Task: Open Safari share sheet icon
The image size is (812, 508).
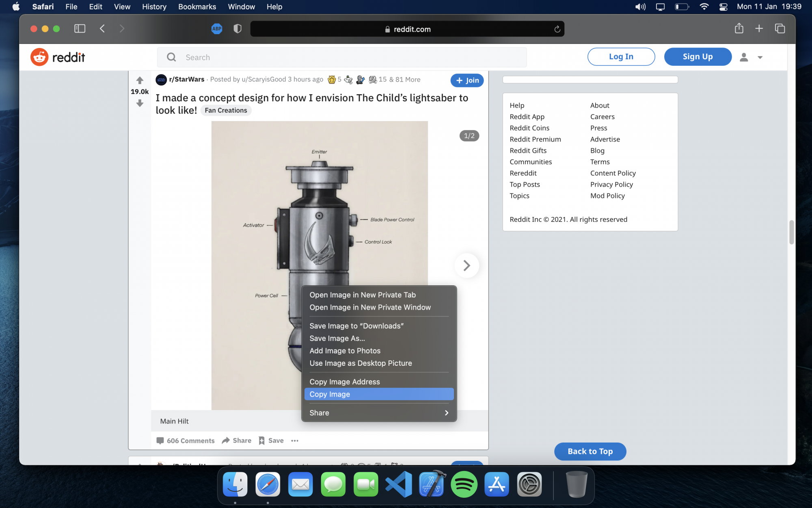Action: tap(739, 29)
